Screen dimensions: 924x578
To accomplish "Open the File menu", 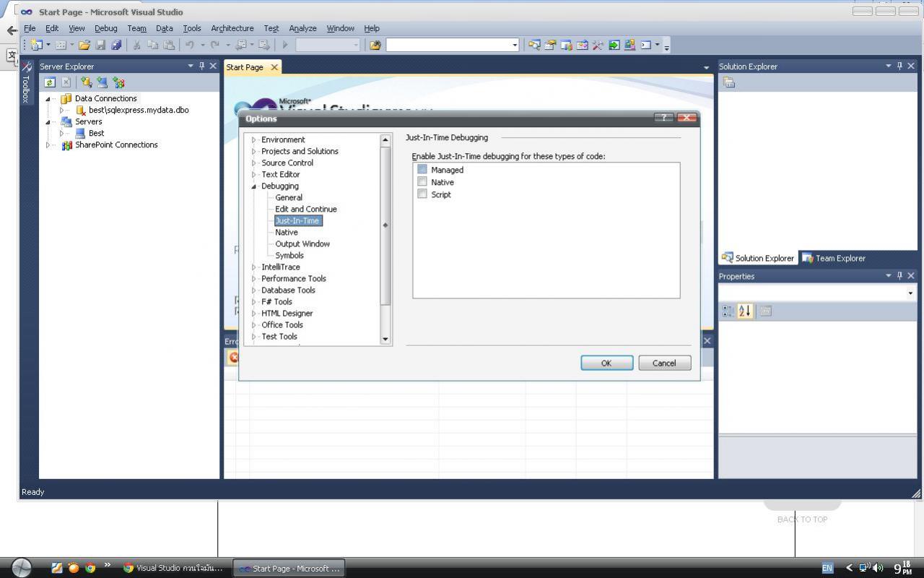I will click(x=30, y=28).
